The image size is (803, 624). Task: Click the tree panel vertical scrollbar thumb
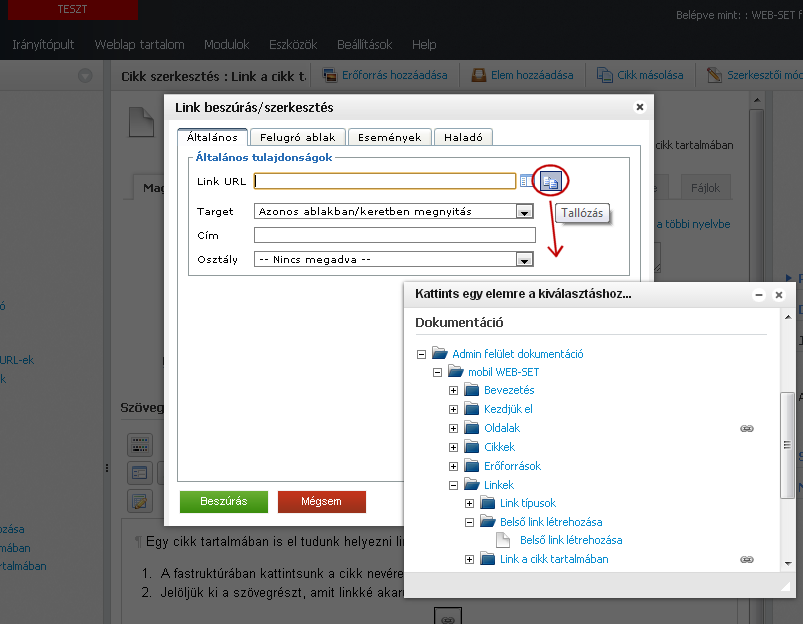click(788, 440)
